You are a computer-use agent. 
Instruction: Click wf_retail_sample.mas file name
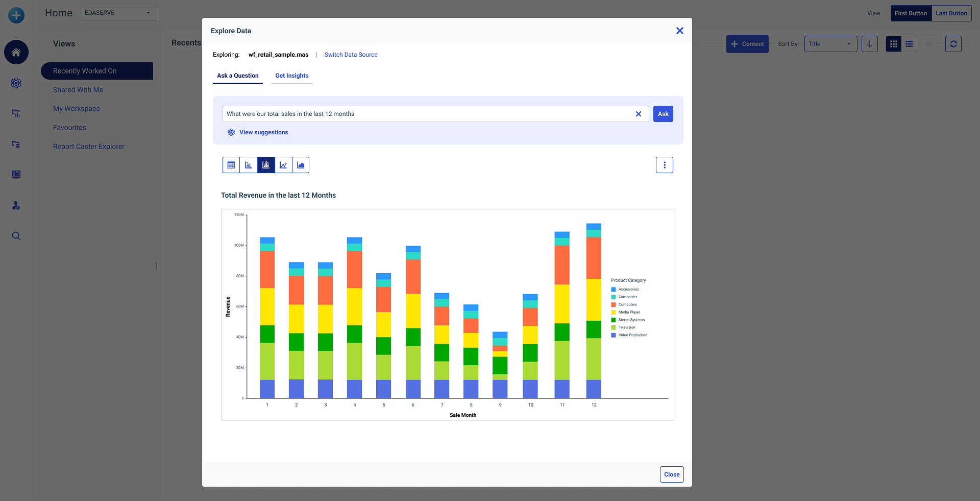[x=278, y=55]
